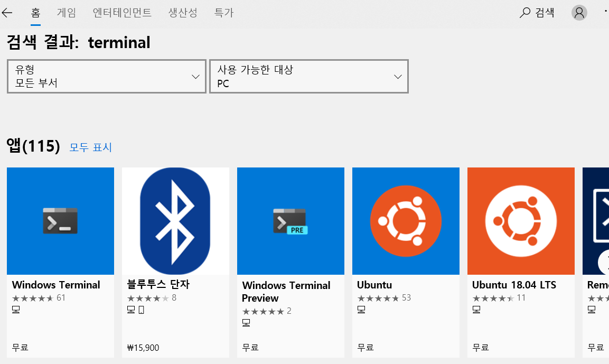Click the Windows Terminal title text

pyautogui.click(x=56, y=285)
